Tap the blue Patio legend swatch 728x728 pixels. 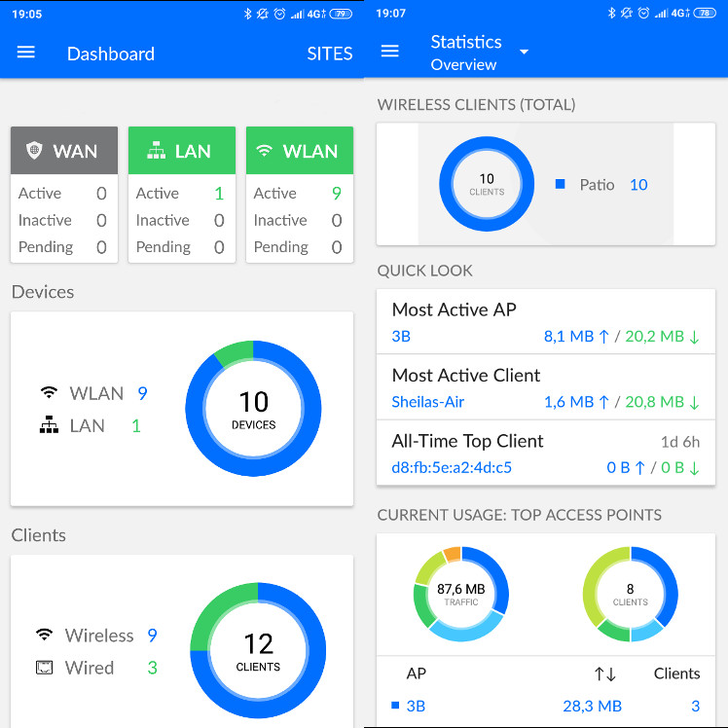(560, 184)
